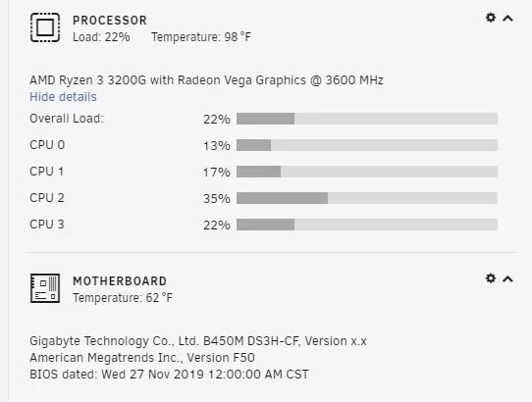Click the processor Load 22% summary

[101, 37]
